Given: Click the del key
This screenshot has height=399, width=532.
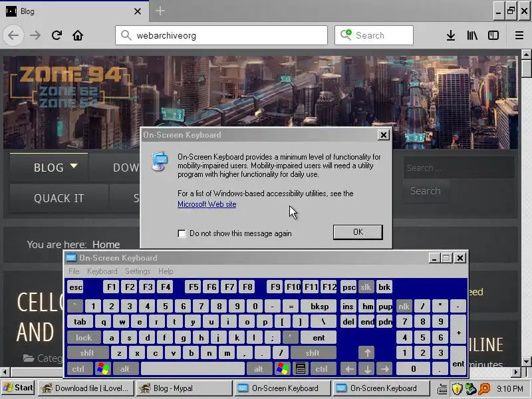Looking at the screenshot, I should click(348, 322).
